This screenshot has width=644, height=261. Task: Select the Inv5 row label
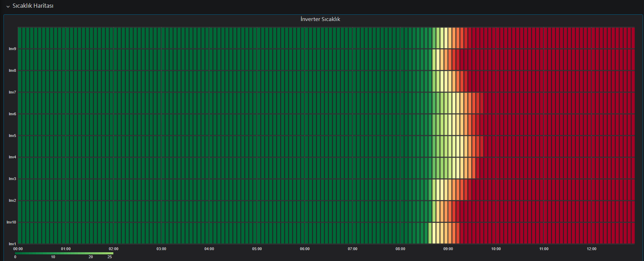13,136
